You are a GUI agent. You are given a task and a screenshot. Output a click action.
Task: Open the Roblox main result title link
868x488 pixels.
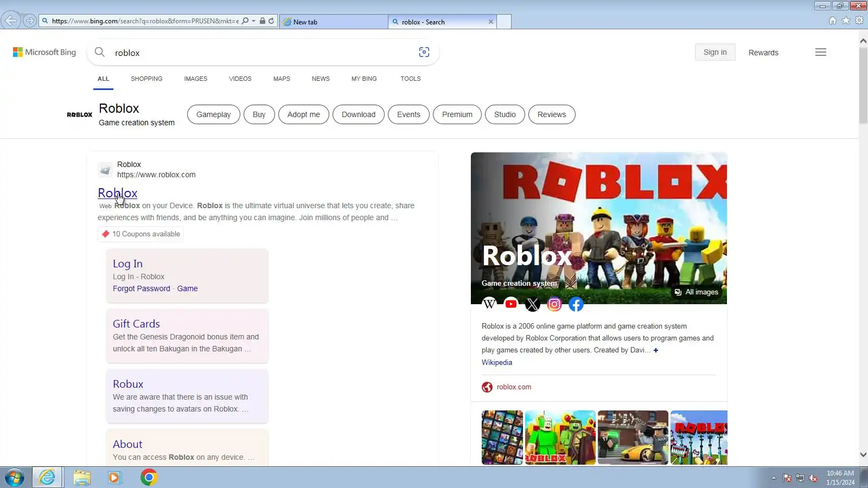pos(118,193)
